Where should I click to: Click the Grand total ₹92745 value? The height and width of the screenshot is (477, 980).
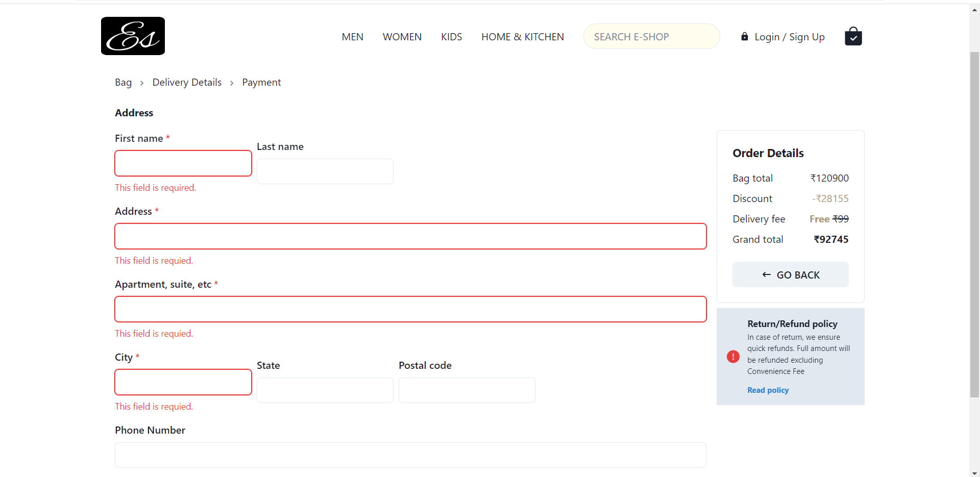click(831, 239)
